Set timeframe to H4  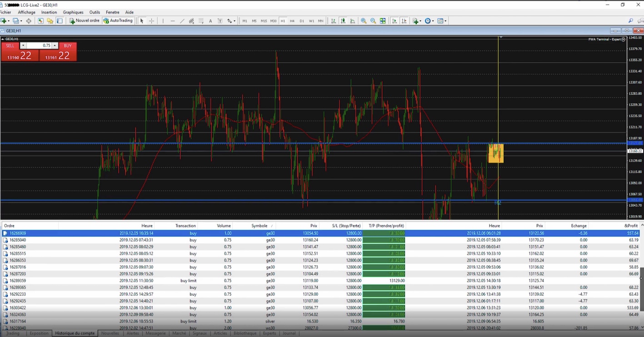click(292, 21)
